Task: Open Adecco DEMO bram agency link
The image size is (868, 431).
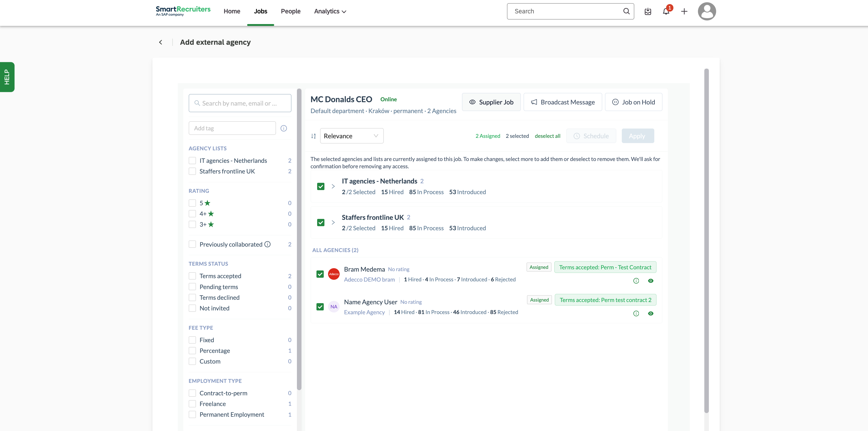Action: pos(369,279)
